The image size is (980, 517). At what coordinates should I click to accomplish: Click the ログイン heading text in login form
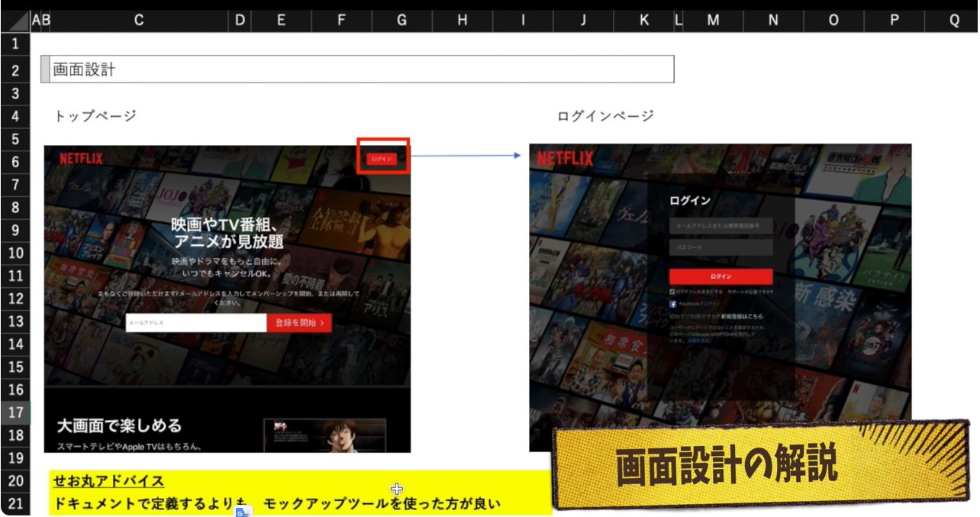click(x=690, y=201)
